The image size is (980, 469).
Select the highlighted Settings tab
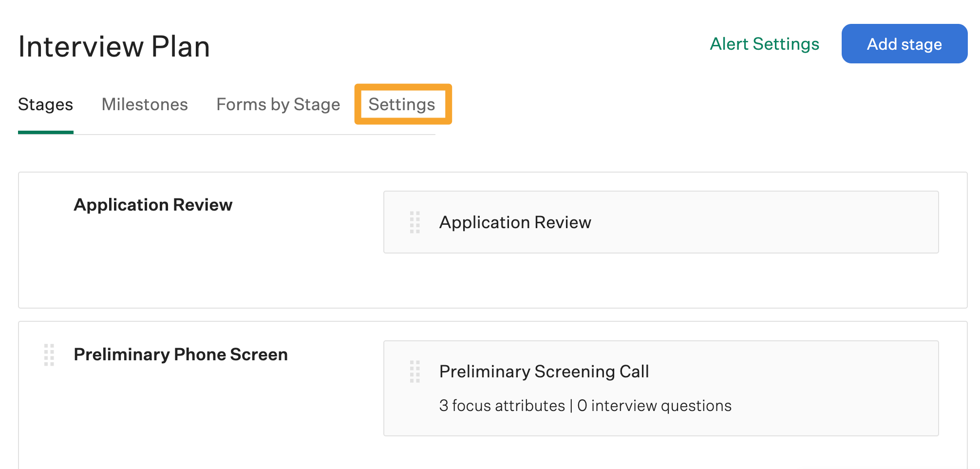(402, 104)
